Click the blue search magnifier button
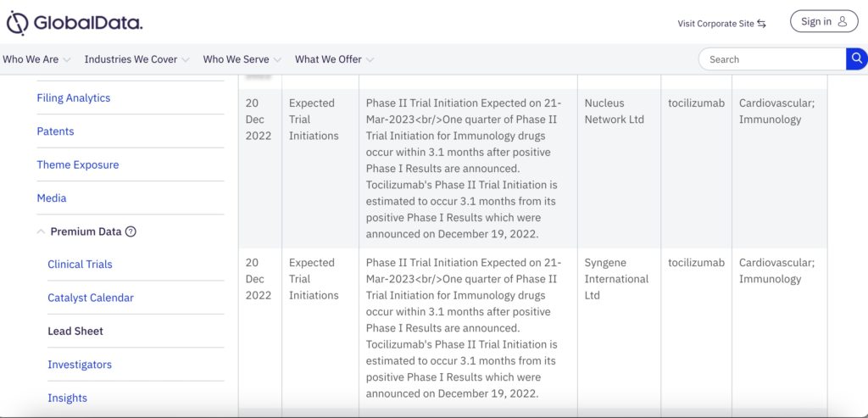Image resolution: width=868 pixels, height=418 pixels. pos(856,59)
